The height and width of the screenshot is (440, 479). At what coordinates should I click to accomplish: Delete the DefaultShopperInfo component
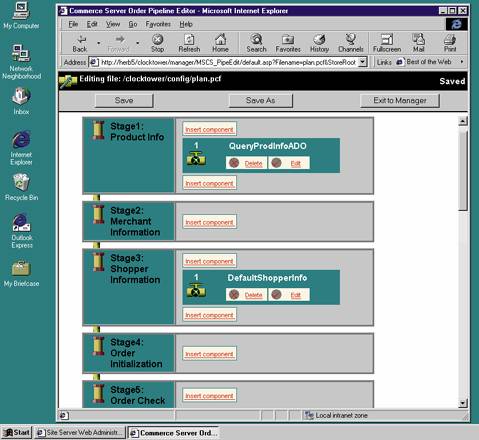click(246, 295)
